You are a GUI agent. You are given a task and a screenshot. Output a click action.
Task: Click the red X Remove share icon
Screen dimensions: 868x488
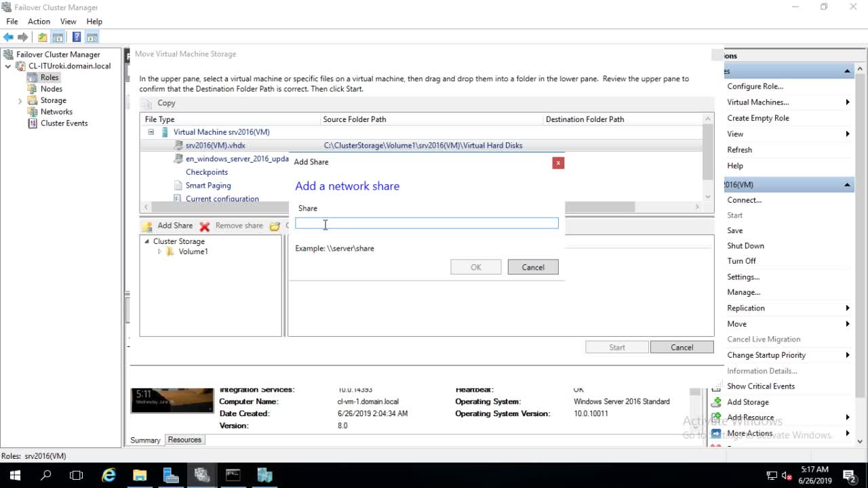[205, 226]
